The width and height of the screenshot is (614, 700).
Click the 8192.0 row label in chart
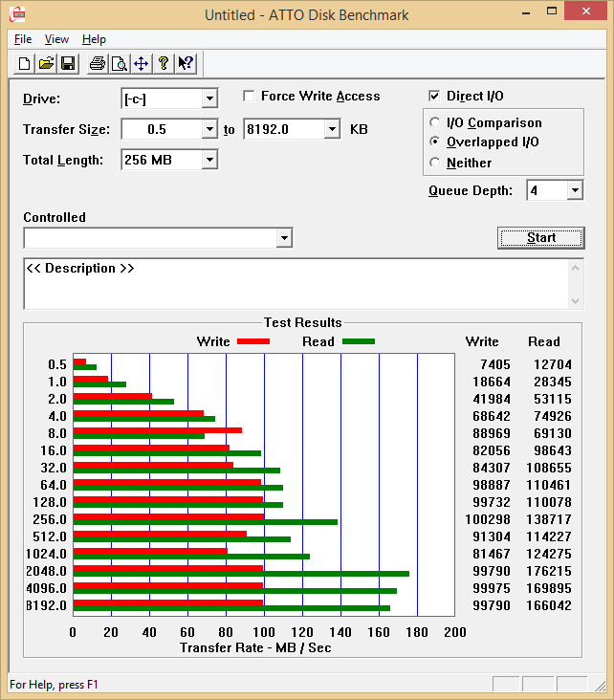[46, 605]
